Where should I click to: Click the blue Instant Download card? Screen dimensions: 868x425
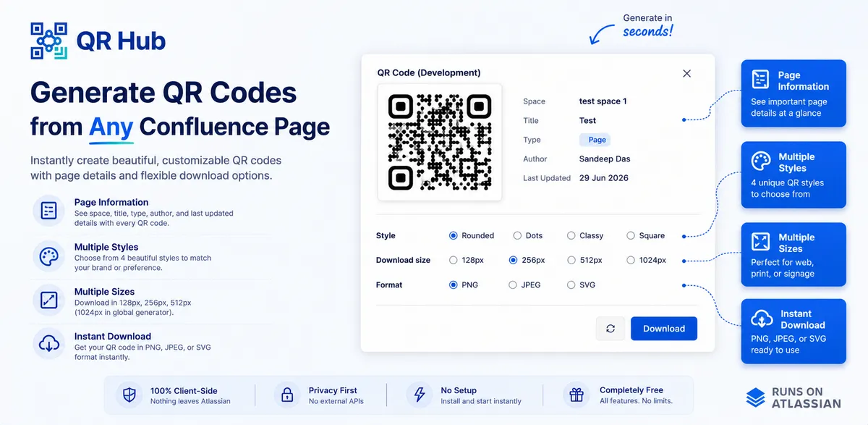[x=793, y=331]
